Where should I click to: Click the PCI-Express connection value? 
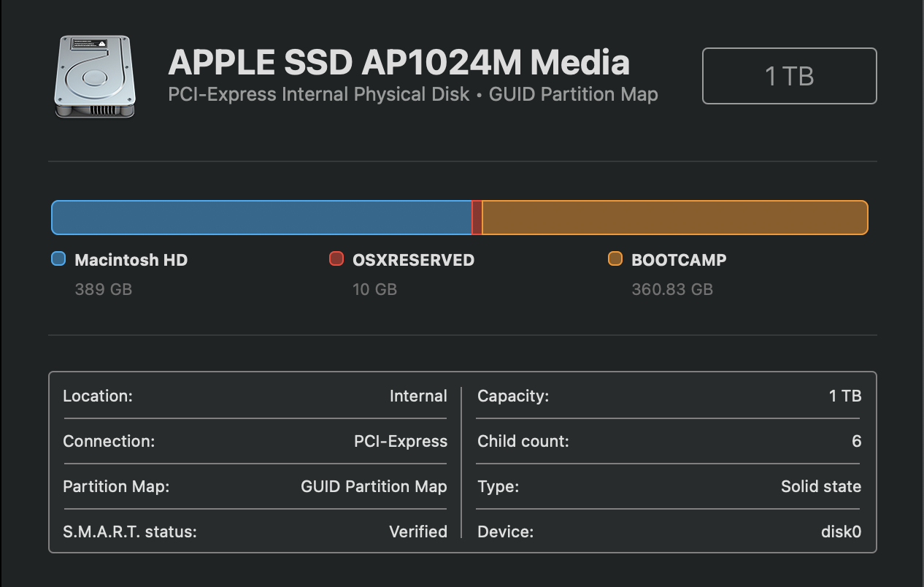(x=401, y=441)
